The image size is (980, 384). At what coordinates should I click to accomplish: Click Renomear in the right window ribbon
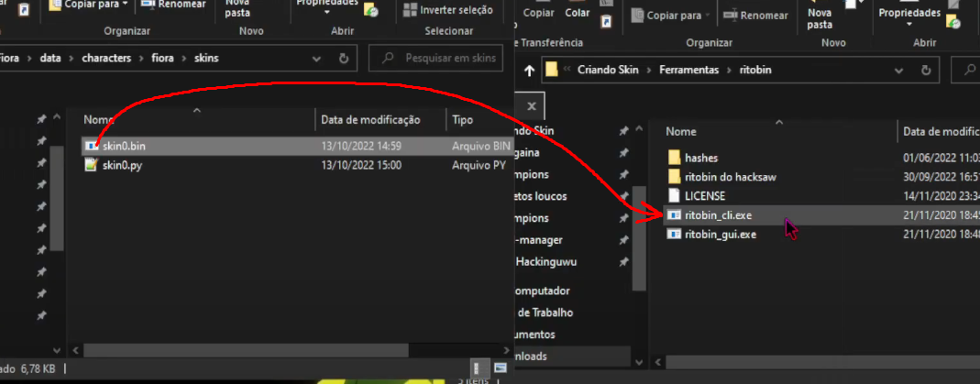pos(755,15)
